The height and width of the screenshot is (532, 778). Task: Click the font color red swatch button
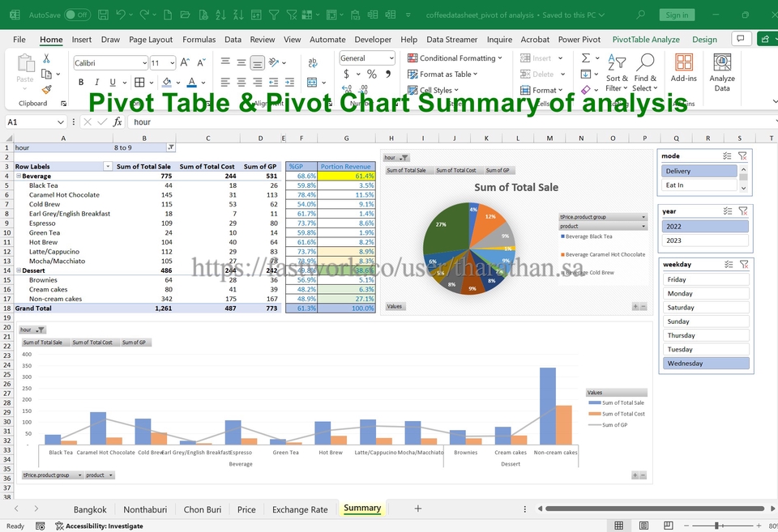pos(191,82)
